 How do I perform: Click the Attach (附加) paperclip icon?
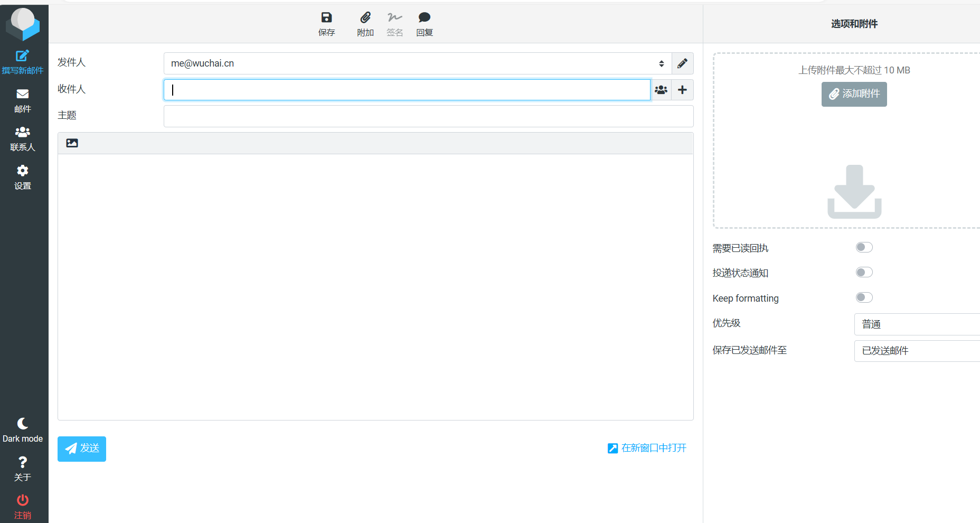click(x=365, y=24)
